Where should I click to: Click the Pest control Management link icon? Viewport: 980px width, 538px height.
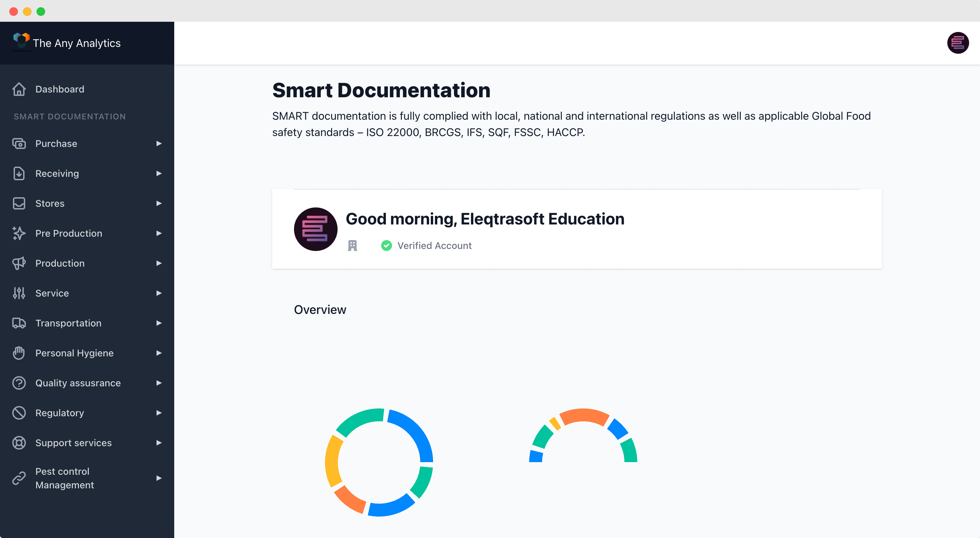[x=19, y=478]
